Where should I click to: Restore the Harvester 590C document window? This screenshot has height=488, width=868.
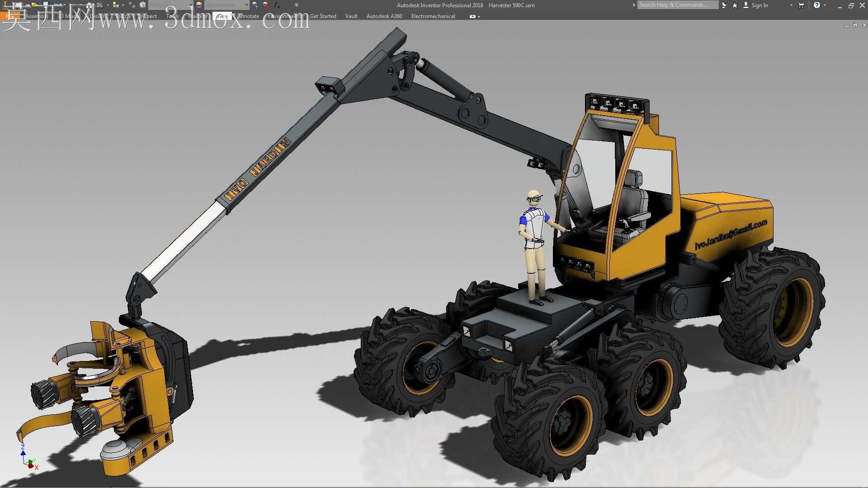[855, 26]
